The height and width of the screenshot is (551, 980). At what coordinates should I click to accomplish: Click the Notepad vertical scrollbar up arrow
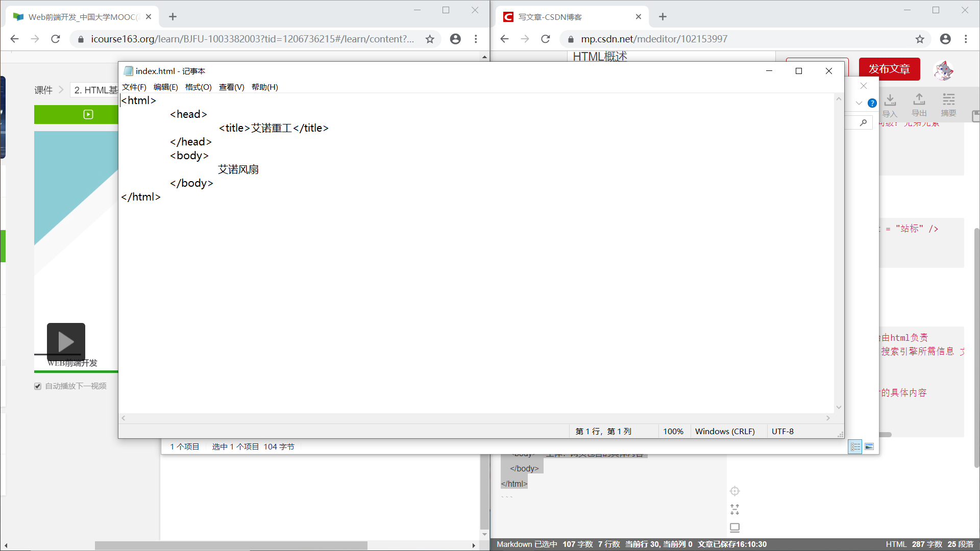(x=839, y=98)
